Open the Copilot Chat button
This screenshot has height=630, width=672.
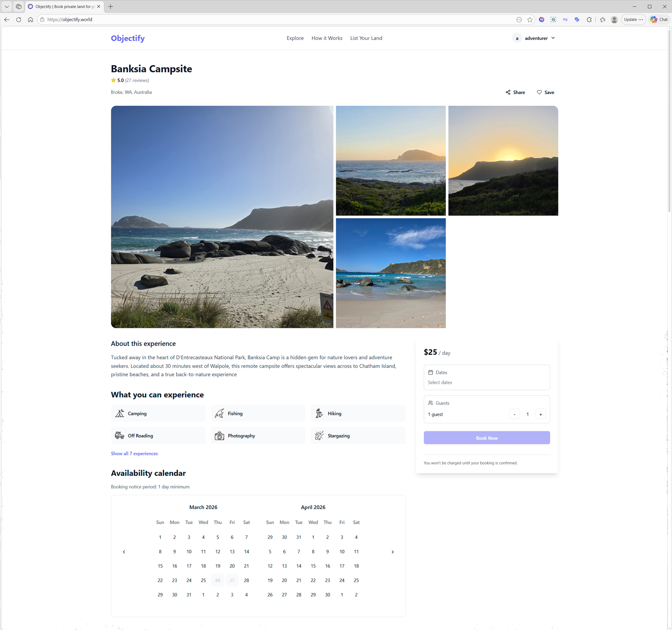(659, 20)
